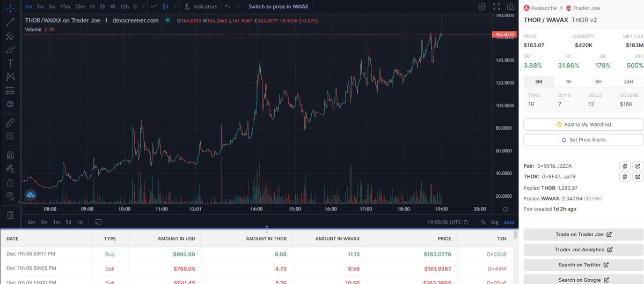Hide all drawings with eye icon

10,196
